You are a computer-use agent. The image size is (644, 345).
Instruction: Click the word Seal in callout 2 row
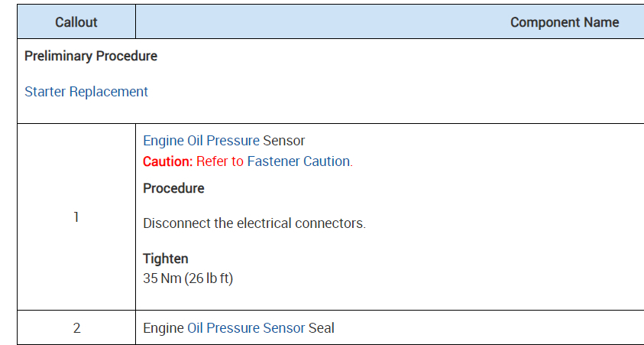tap(322, 328)
